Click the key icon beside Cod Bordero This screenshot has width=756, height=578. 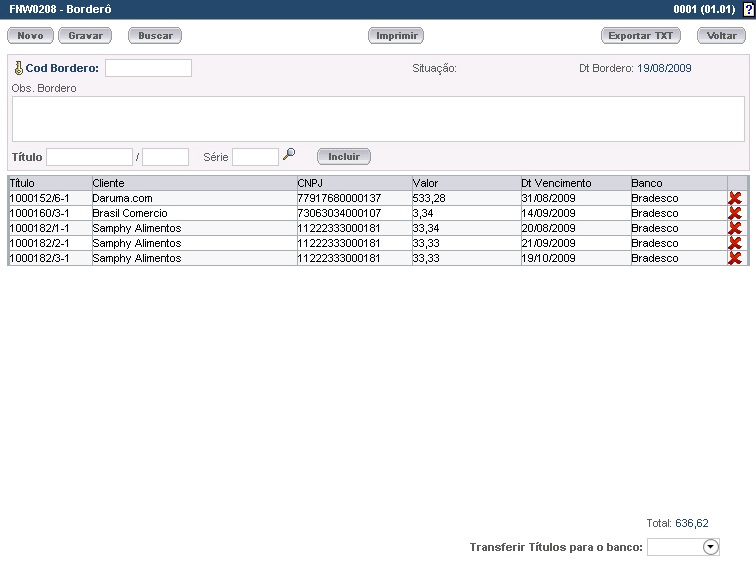tap(18, 69)
